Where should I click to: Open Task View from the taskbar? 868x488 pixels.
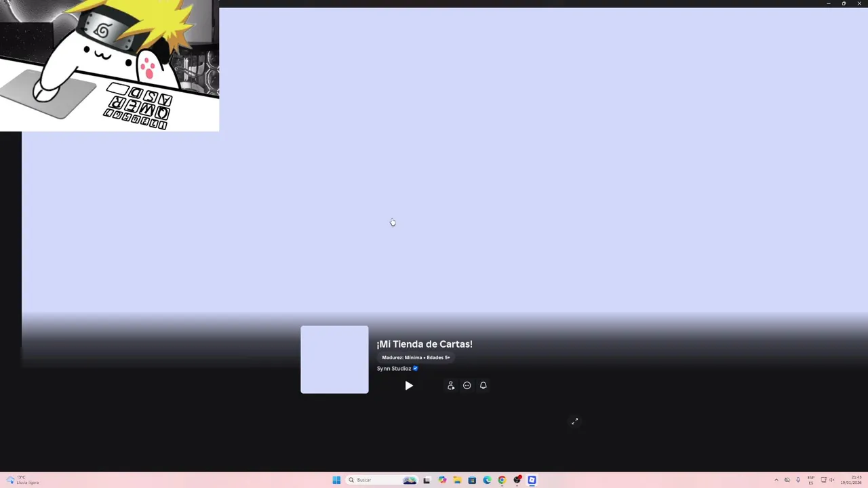427,480
